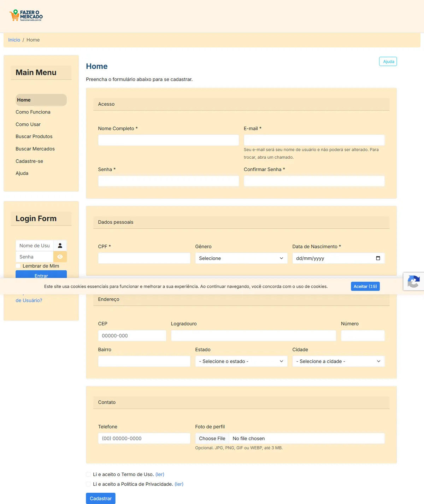Open Cadastre-se menu item
The width and height of the screenshot is (424, 504).
(29, 161)
